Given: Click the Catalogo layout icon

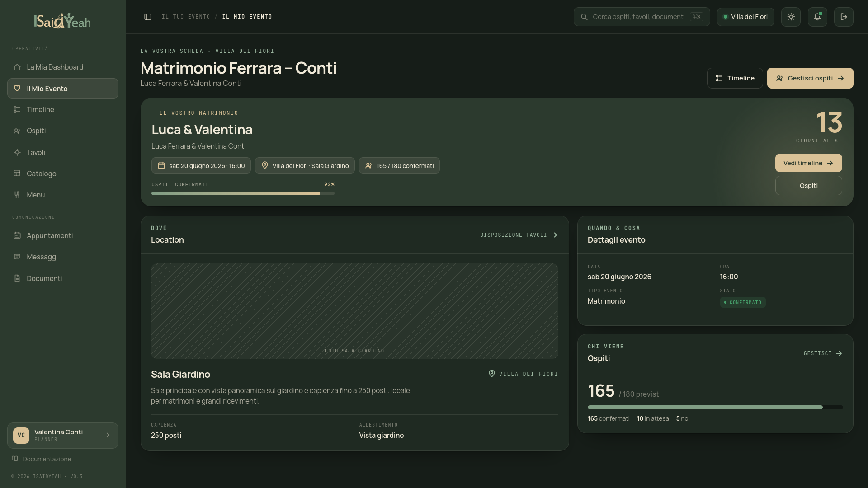Looking at the screenshot, I should click(17, 173).
